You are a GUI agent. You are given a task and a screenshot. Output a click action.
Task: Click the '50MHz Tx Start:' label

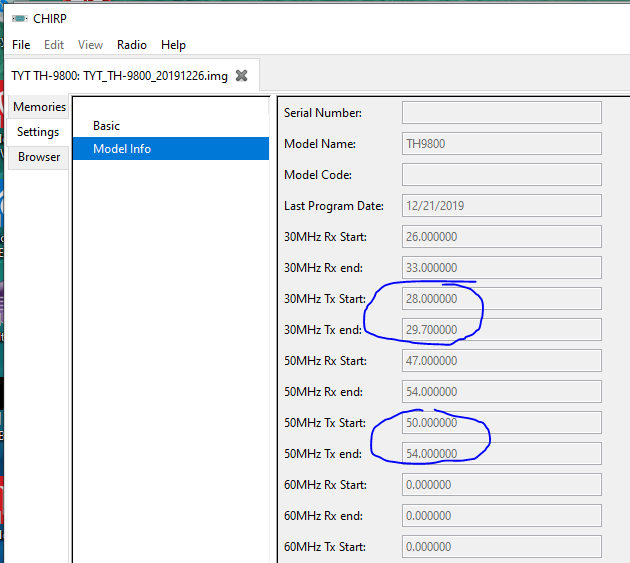pyautogui.click(x=325, y=422)
